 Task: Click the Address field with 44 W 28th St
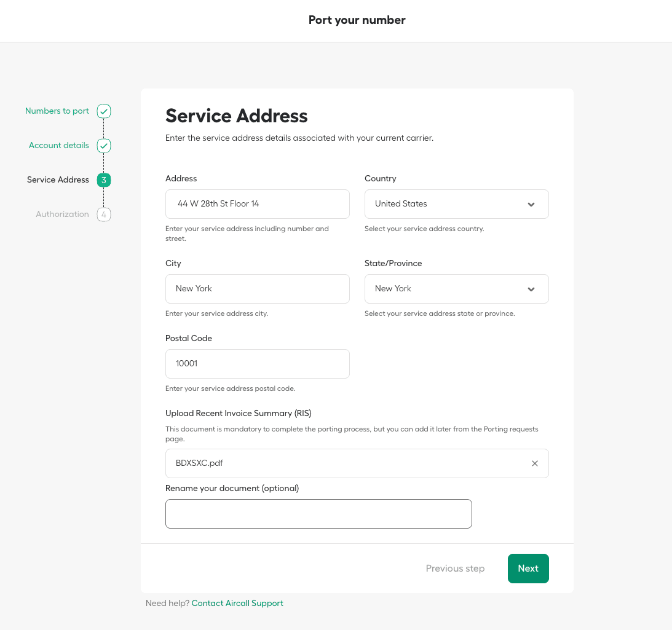[x=257, y=204]
